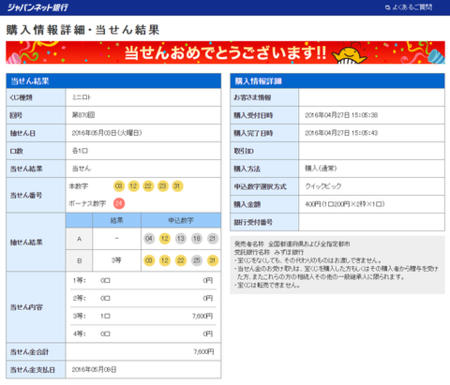
Task: Select the draw date 2016年05月03日(火曜日)
Action: click(x=107, y=133)
